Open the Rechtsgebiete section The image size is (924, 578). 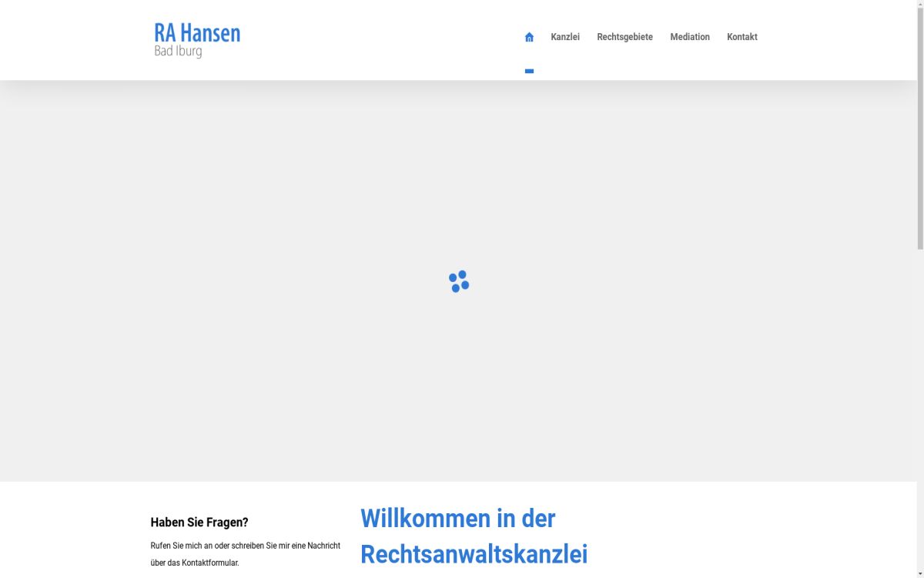[624, 36]
